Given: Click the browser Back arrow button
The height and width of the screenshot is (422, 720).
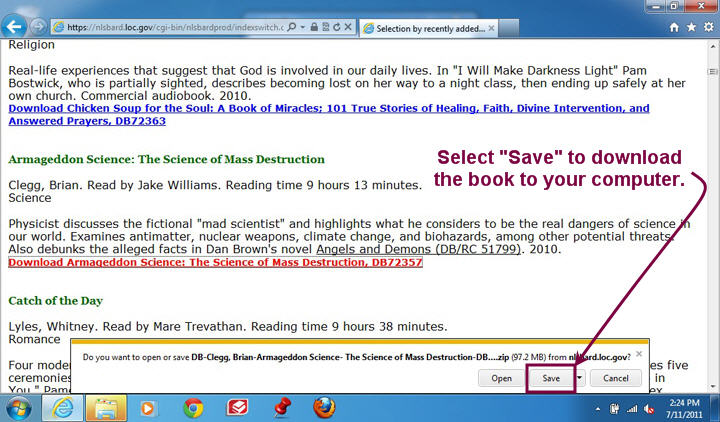Looking at the screenshot, I should tap(14, 27).
